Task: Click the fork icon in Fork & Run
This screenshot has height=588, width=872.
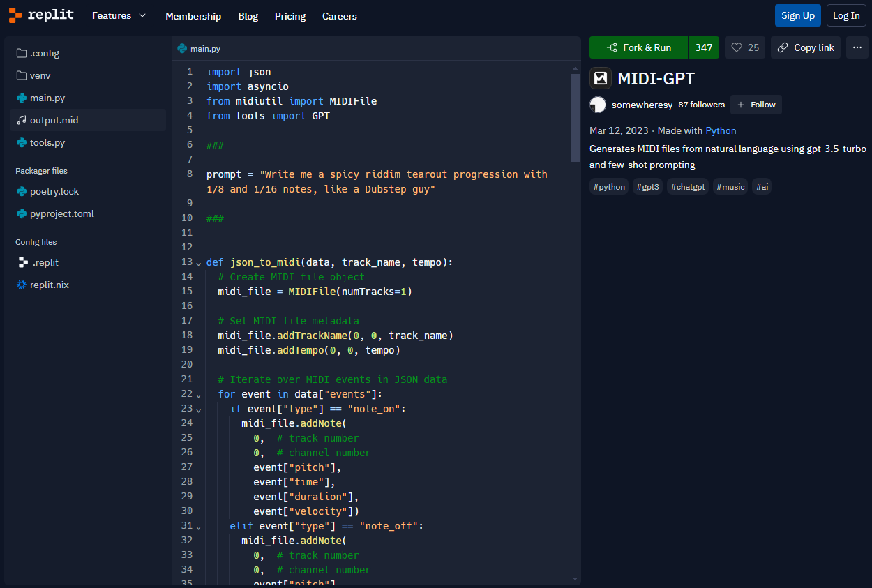Action: click(612, 47)
